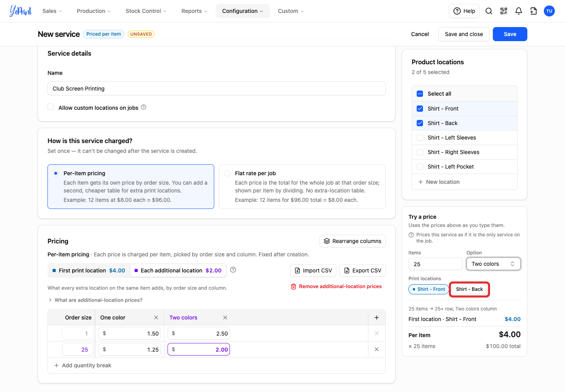Click the Help button
The width and height of the screenshot is (565, 392).
pos(465,11)
